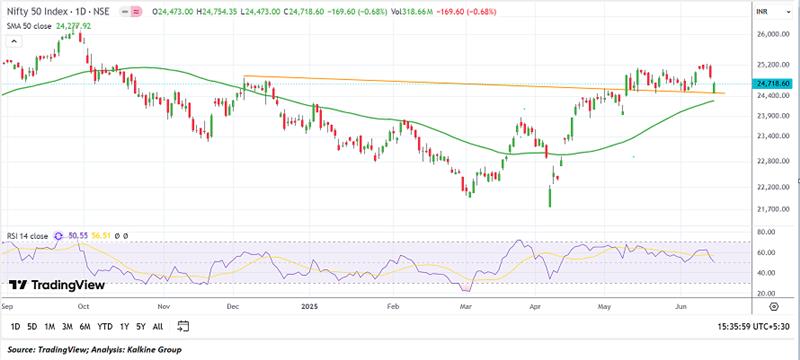The image size is (800, 360).
Task: Select the YTD time range
Action: (105, 326)
